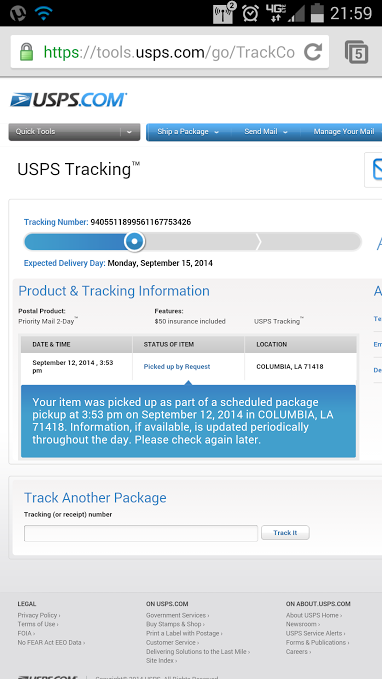The height and width of the screenshot is (679, 382).
Task: Tap the green padlock security icon
Action: (x=26, y=52)
